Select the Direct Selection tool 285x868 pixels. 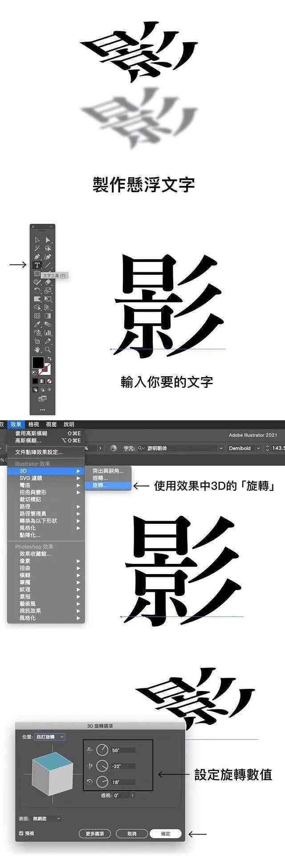(48, 240)
